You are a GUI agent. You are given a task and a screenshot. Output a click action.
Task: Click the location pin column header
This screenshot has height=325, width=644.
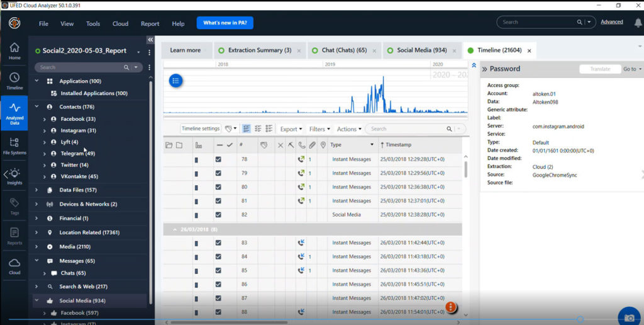[x=323, y=145]
